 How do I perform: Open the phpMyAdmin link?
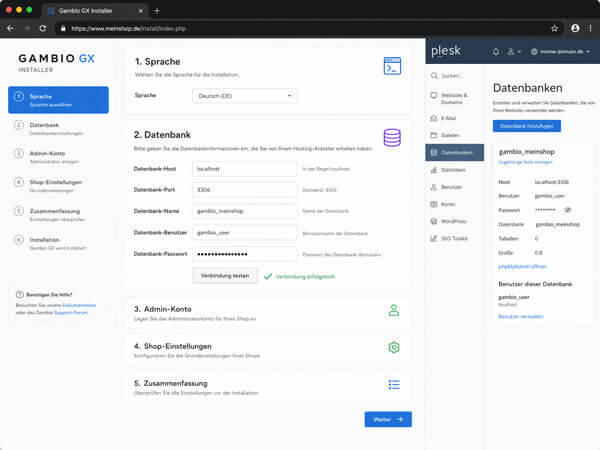click(x=522, y=266)
